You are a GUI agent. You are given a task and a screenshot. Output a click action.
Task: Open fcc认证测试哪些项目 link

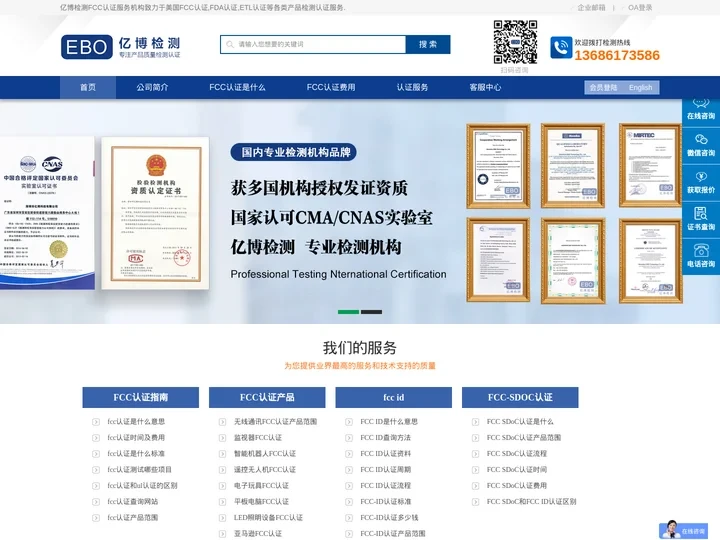pyautogui.click(x=140, y=470)
